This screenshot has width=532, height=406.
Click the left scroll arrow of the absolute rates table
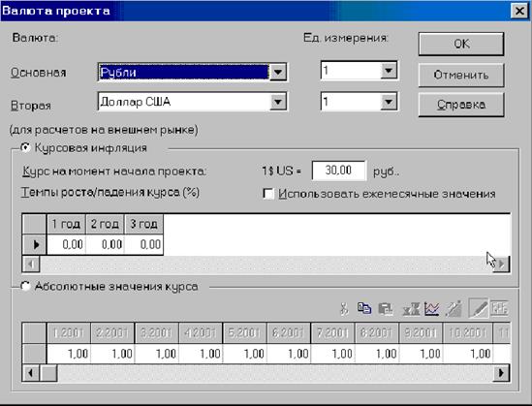coord(31,373)
